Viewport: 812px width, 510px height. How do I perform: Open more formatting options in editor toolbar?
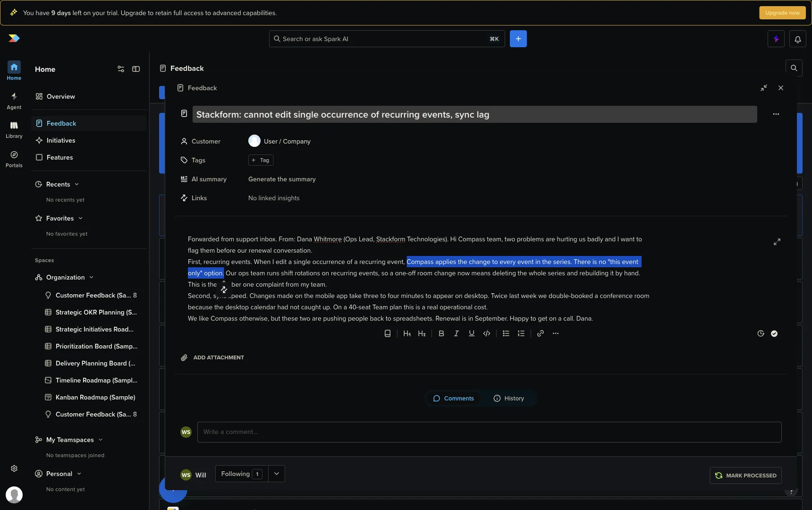tap(556, 333)
